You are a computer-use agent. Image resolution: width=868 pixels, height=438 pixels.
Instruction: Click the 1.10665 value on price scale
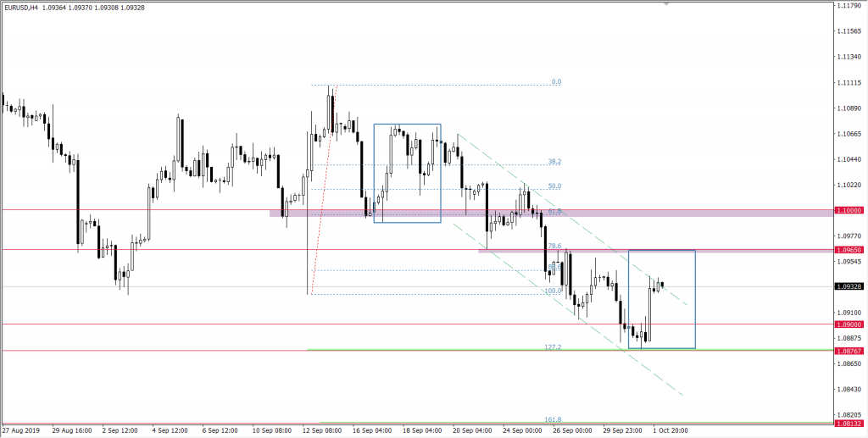[850, 134]
